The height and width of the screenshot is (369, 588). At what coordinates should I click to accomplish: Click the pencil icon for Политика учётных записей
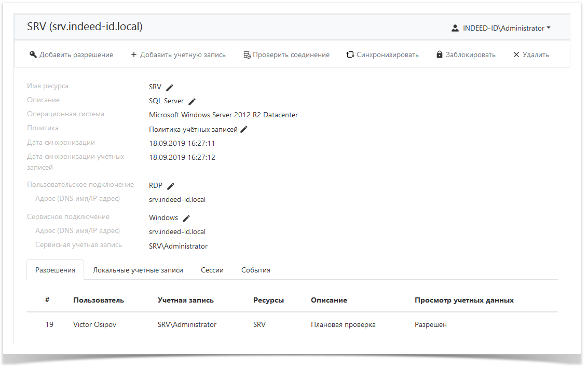[x=244, y=129]
